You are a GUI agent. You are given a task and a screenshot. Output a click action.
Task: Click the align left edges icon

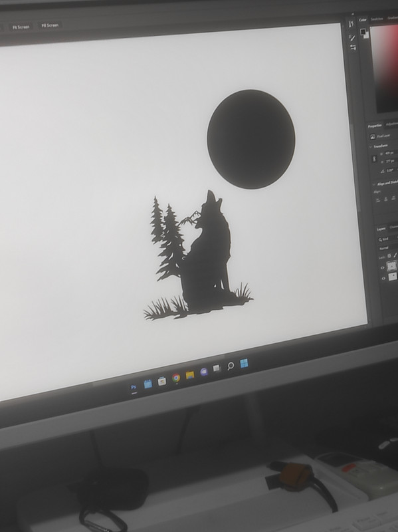tap(377, 200)
